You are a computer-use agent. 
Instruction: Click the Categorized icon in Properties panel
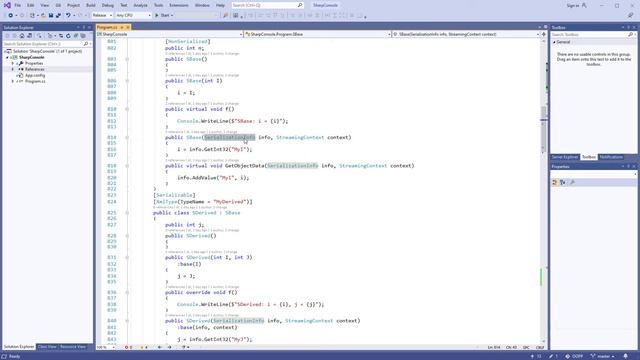(x=555, y=182)
